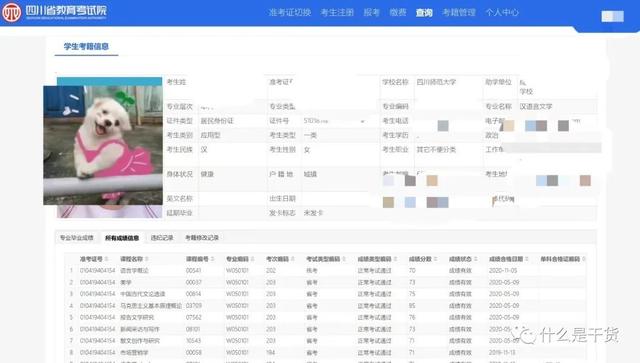The image size is (640, 363).
Task: Click course code 00541
Action: [x=193, y=271]
